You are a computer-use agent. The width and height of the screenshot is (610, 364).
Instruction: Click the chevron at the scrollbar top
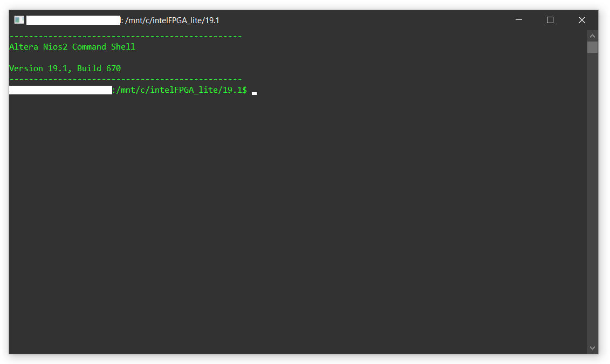pyautogui.click(x=592, y=35)
